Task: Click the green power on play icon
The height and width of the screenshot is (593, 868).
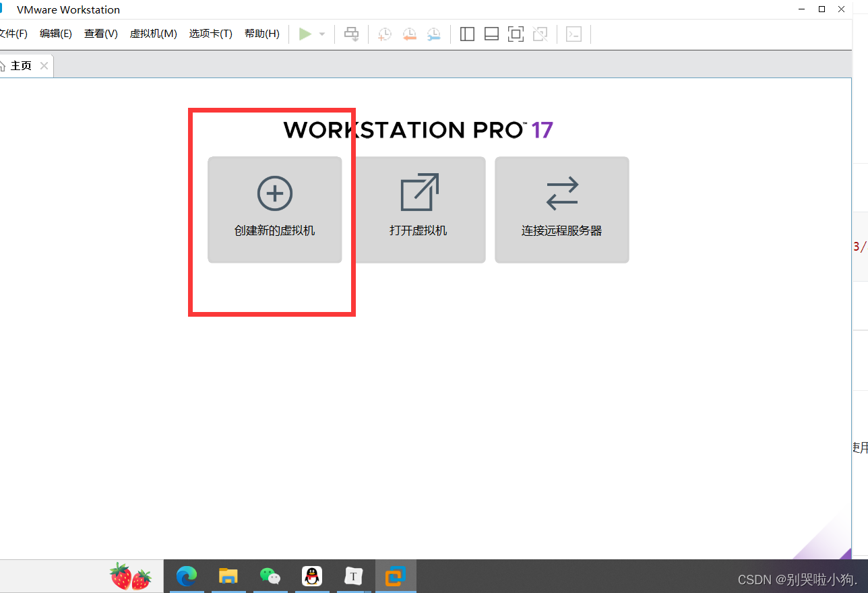Action: tap(305, 34)
